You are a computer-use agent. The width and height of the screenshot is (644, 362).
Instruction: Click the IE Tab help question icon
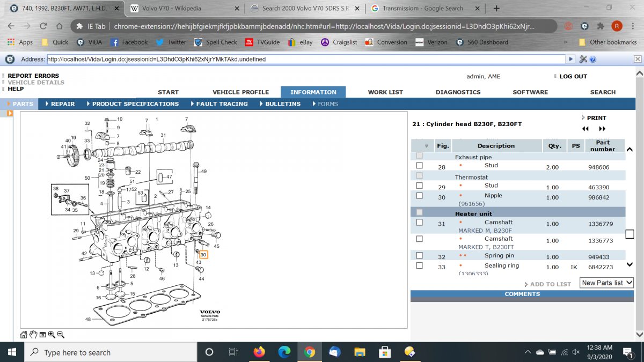pos(595,59)
